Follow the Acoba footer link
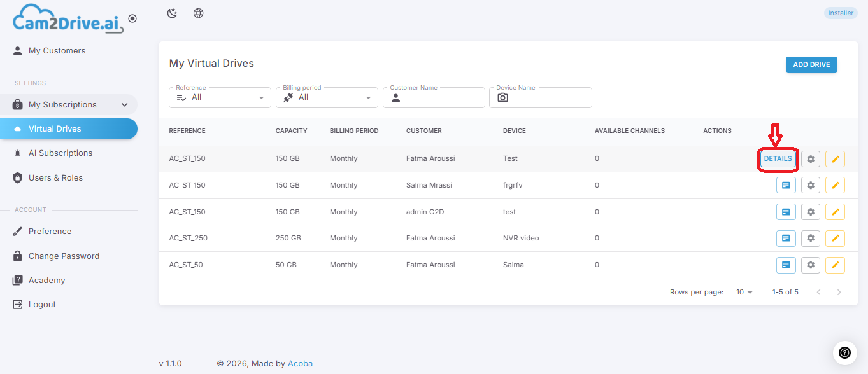The height and width of the screenshot is (374, 868). pyautogui.click(x=300, y=364)
